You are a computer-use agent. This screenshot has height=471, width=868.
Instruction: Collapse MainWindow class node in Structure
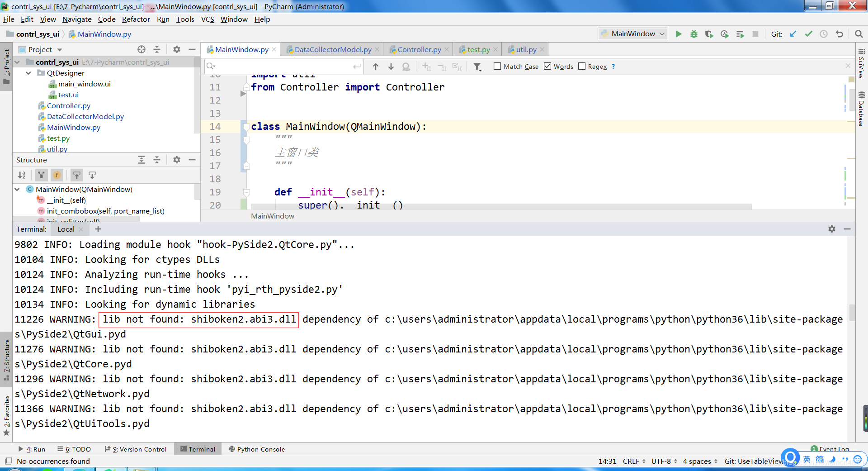click(x=17, y=189)
